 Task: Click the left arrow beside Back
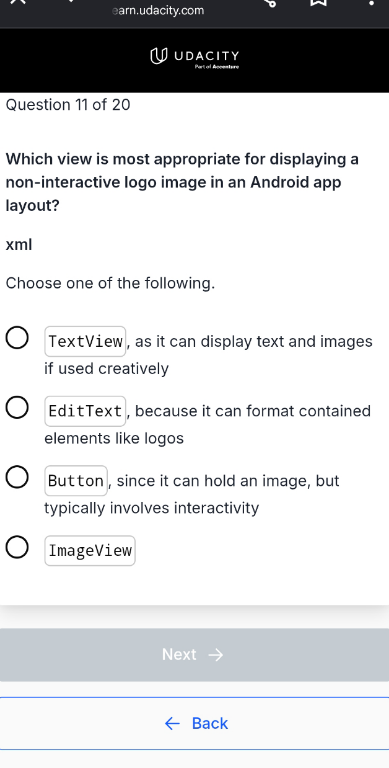[x=172, y=723]
